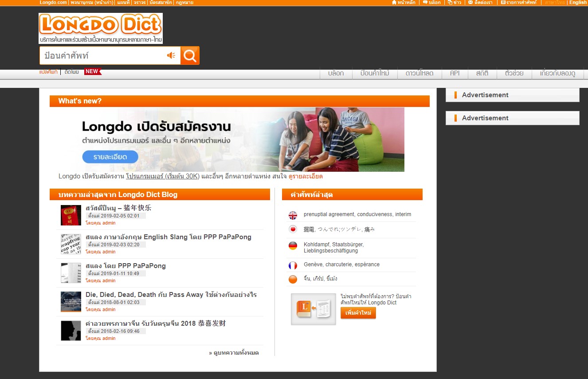Open หน้าหลัก home link with house icon
The width and height of the screenshot is (588, 379).
click(x=404, y=3)
